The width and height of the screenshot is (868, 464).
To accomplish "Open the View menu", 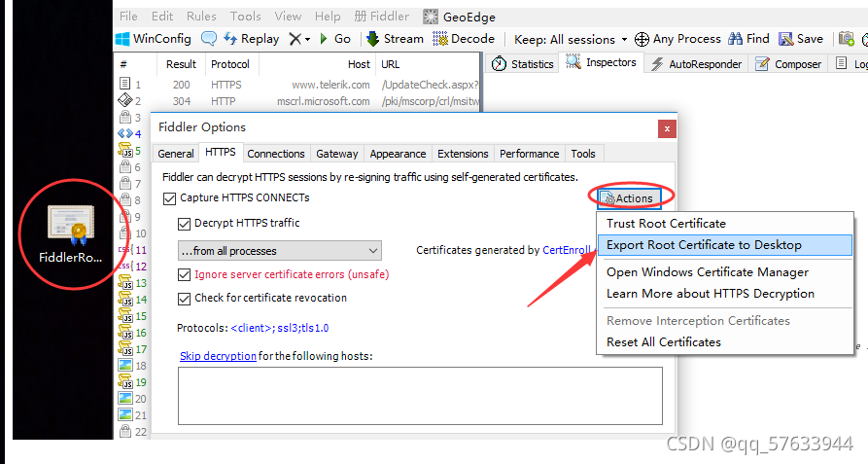I will 288,17.
